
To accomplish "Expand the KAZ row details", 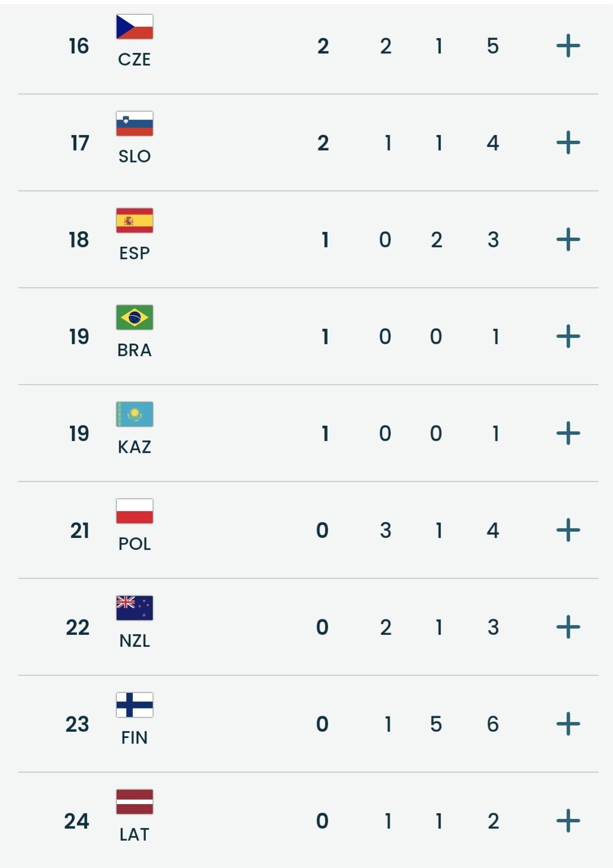I will coord(568,433).
